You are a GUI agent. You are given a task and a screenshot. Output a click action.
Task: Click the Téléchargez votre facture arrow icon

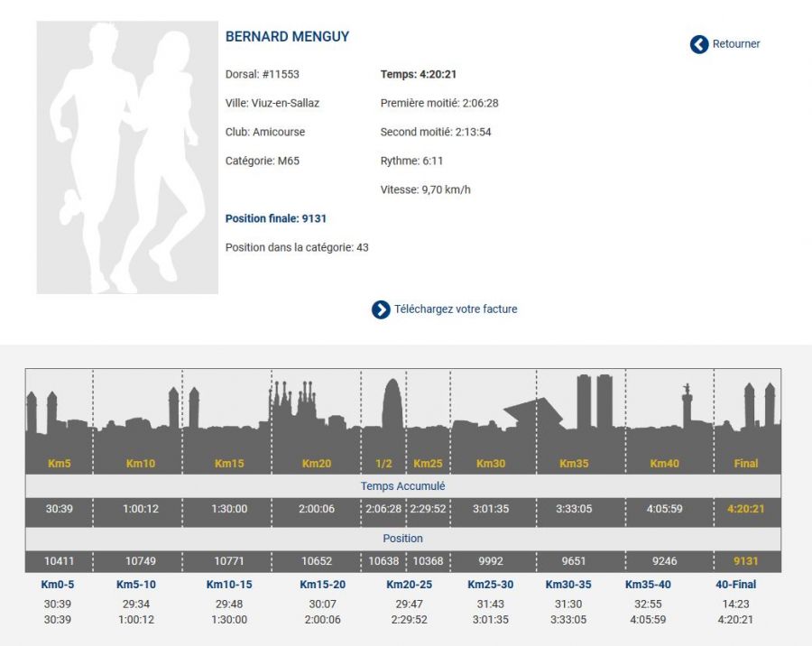point(381,309)
